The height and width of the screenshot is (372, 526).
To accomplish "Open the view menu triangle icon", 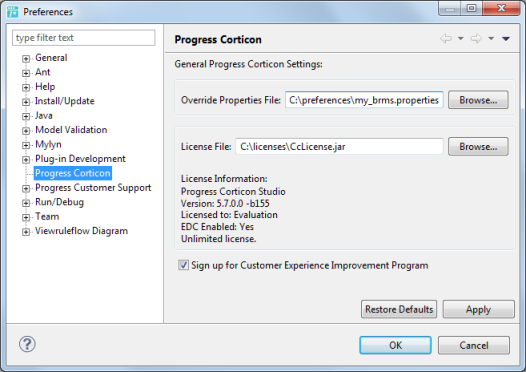I will pos(506,39).
